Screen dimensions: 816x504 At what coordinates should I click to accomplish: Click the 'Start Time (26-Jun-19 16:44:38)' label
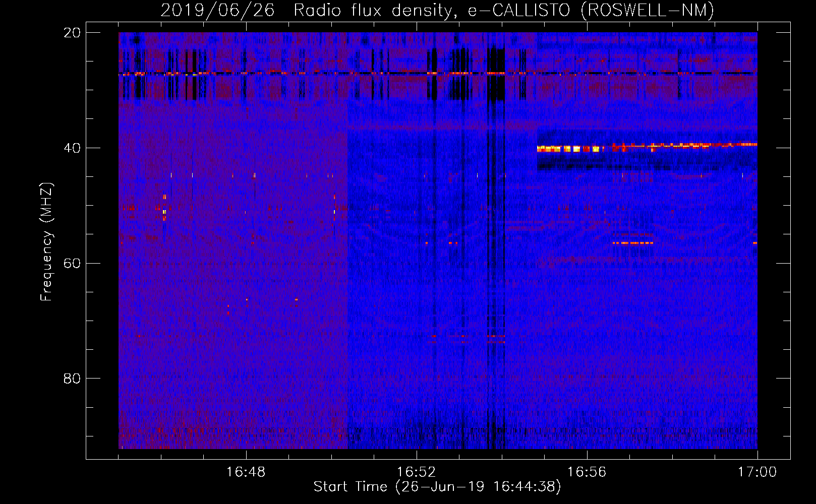437,487
